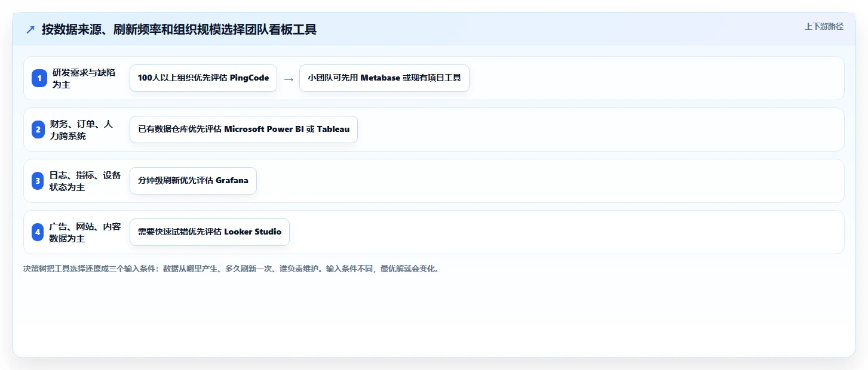The height and width of the screenshot is (370, 868).
Task: Click the diagonal arrow icon beside the title
Action: [x=30, y=30]
